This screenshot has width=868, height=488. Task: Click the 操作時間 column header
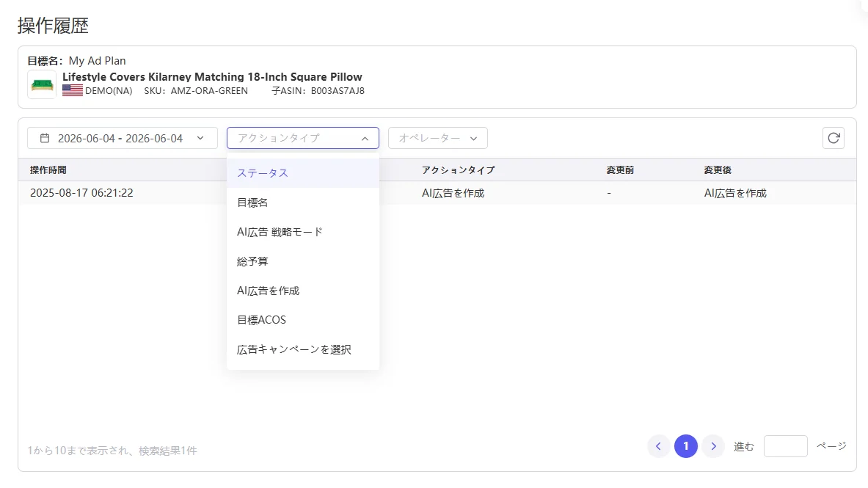[x=48, y=170]
